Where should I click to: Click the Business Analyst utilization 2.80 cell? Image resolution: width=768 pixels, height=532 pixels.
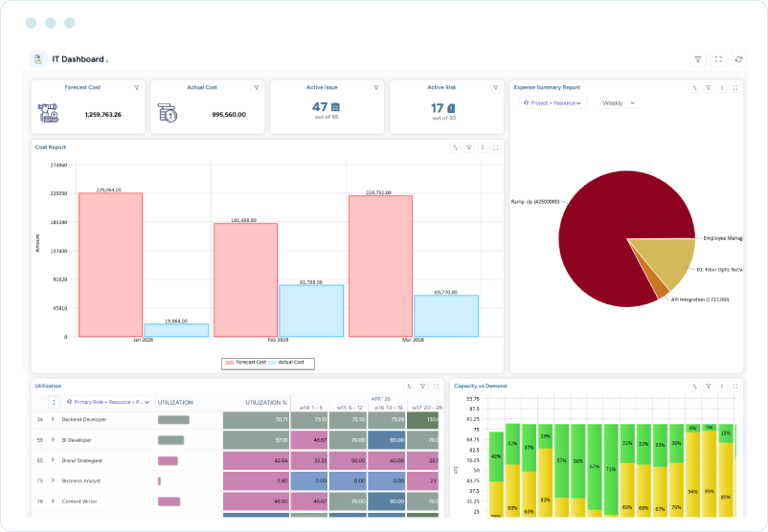tap(257, 481)
